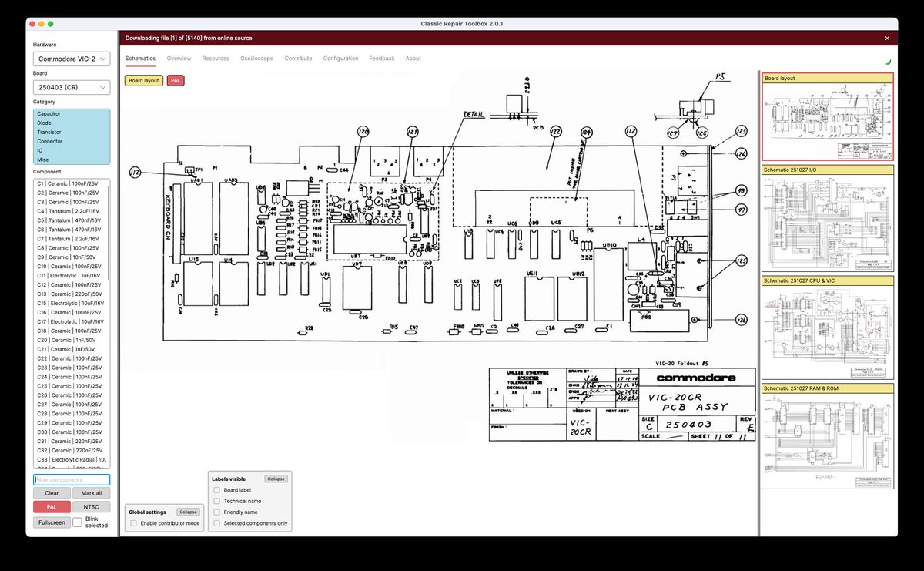Select the NTSC region button
Image resolution: width=924 pixels, height=571 pixels.
tap(92, 507)
